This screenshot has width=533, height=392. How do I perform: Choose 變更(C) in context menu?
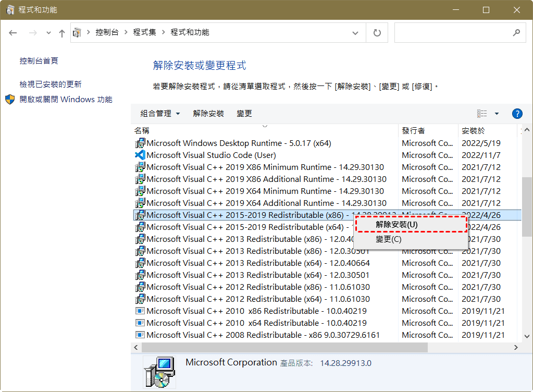click(x=411, y=239)
